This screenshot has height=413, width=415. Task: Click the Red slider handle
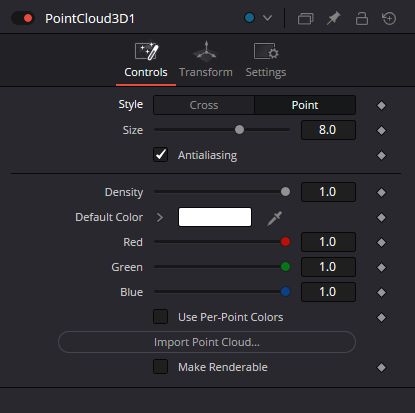(285, 242)
